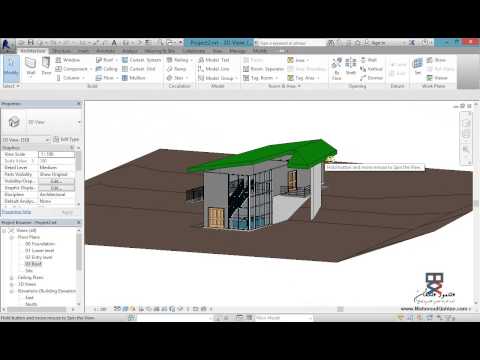Pick the Mullion tool
480x360 pixels.
(x=134, y=78)
